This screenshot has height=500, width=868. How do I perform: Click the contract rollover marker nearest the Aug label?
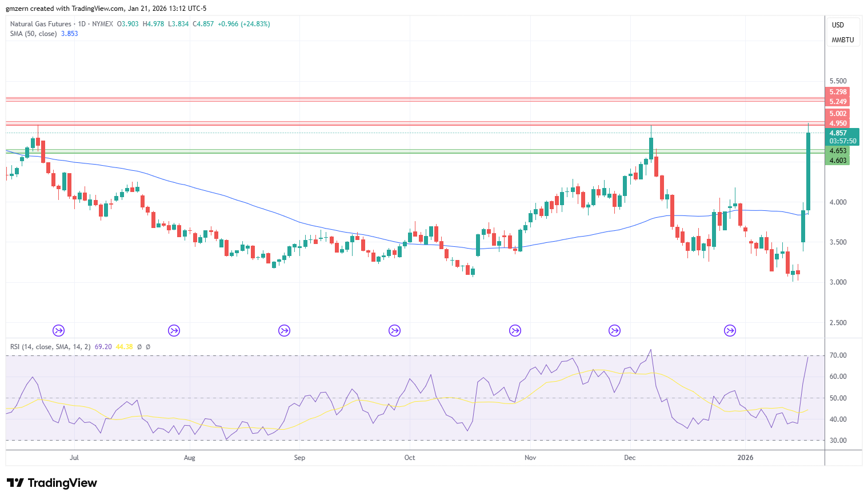pyautogui.click(x=174, y=330)
